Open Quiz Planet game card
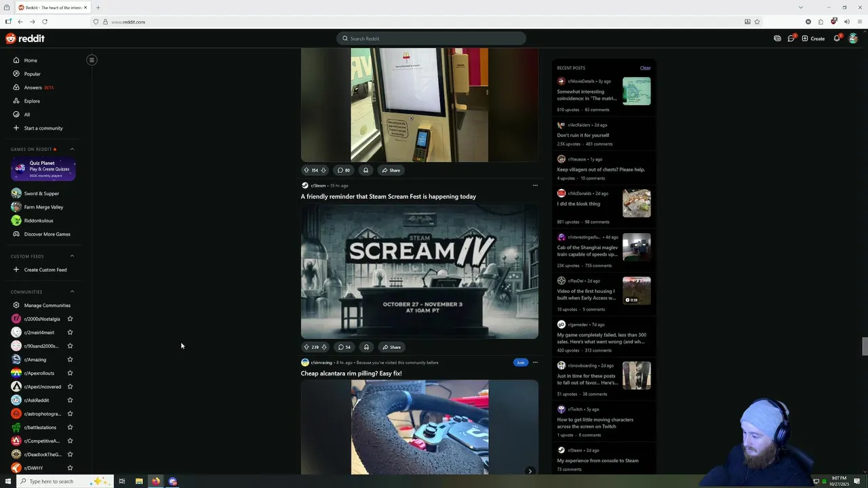Screen dimensions: 868x488 (43, 169)
